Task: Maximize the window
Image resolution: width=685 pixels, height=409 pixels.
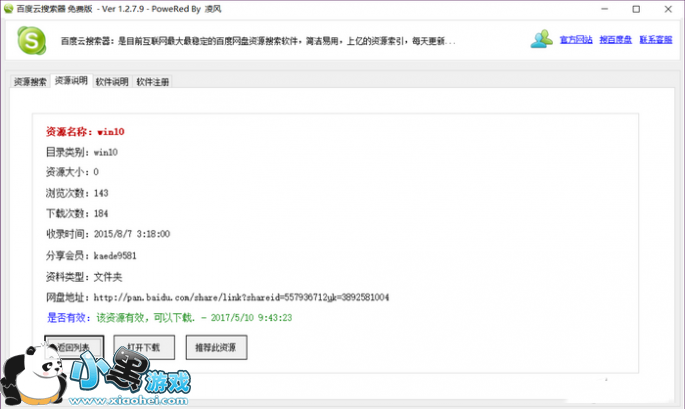Action: [636, 9]
